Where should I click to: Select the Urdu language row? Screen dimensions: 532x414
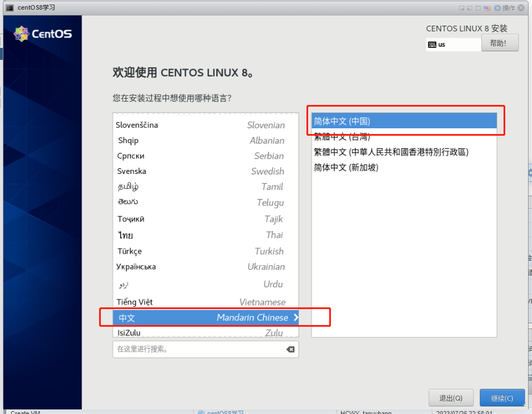coord(206,284)
